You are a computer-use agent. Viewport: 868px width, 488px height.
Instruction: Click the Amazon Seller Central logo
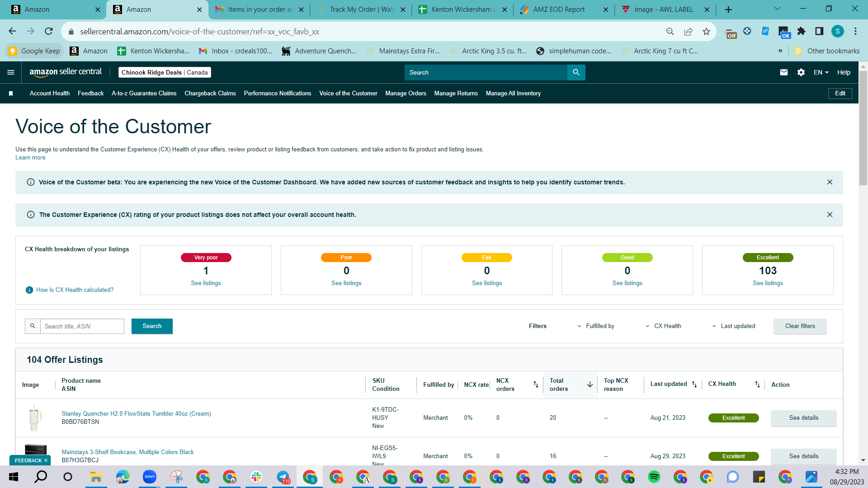coord(66,72)
